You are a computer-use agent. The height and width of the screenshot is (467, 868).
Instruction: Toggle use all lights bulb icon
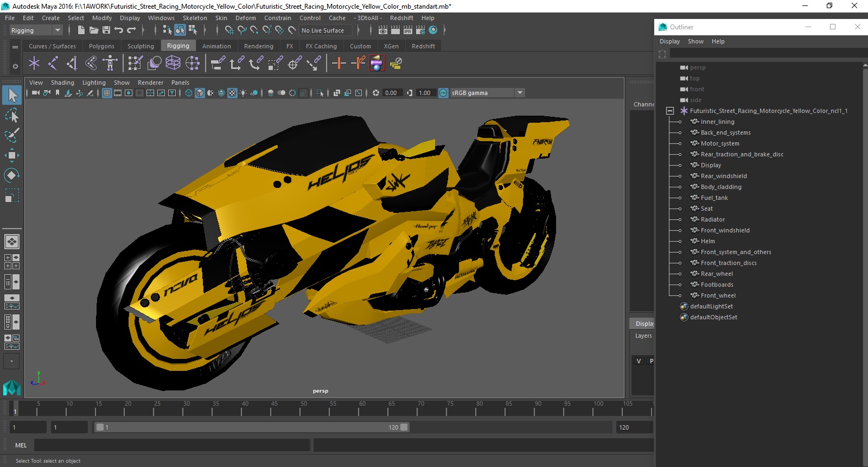click(x=243, y=93)
